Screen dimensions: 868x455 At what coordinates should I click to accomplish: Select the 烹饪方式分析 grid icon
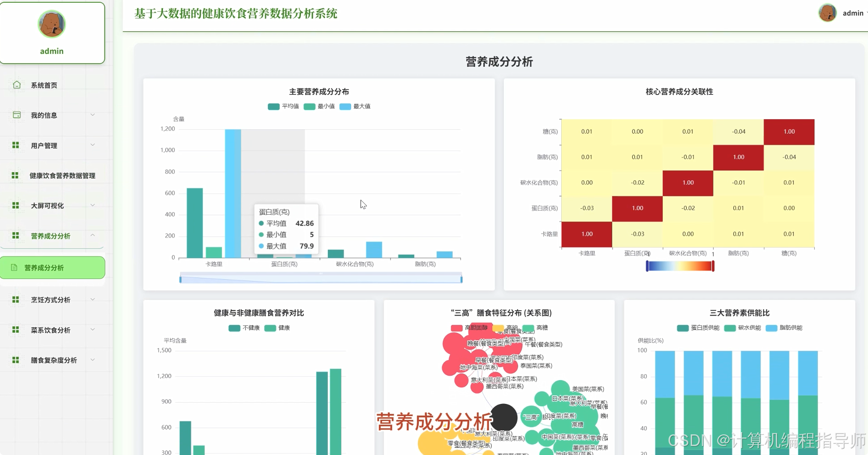(x=16, y=299)
